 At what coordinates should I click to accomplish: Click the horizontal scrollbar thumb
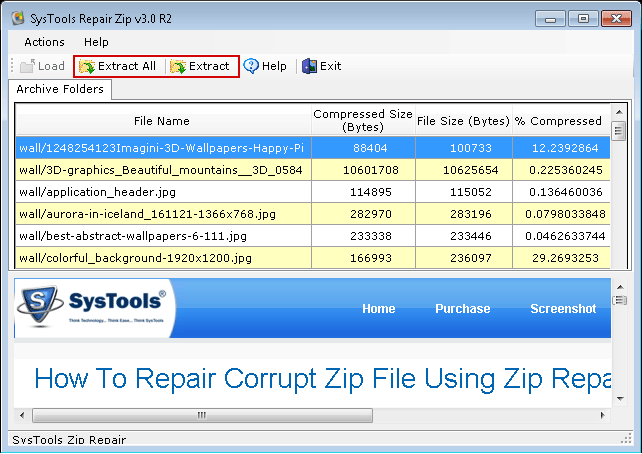202,415
